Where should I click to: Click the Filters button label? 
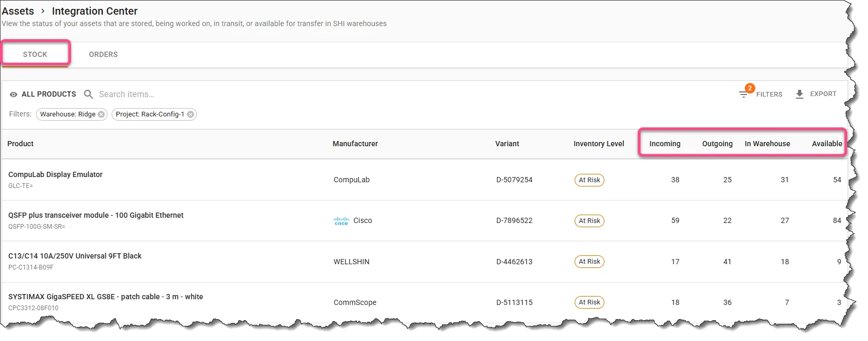coord(769,95)
